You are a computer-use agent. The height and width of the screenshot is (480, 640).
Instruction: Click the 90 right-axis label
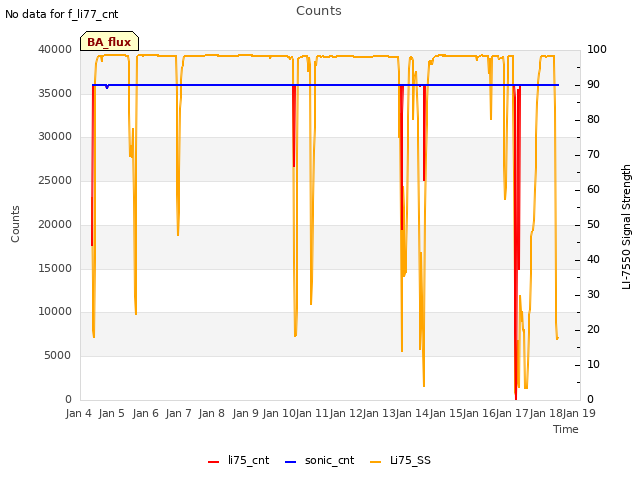coord(593,84)
